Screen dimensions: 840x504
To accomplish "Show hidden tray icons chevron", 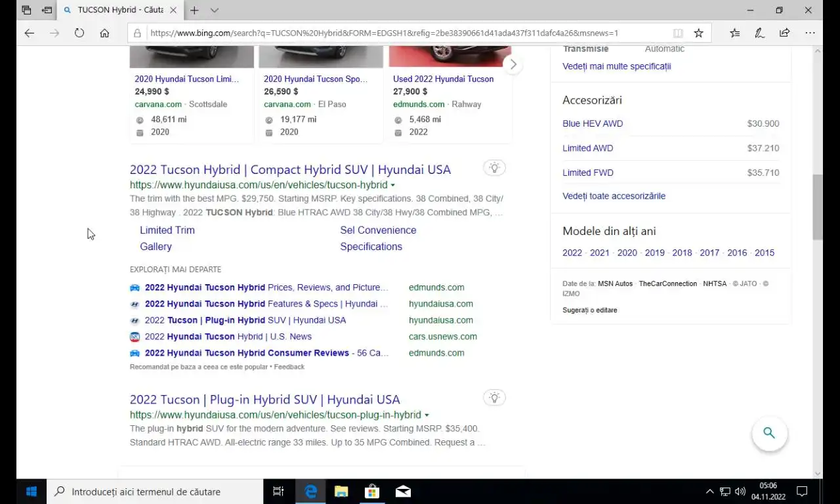I will [x=709, y=492].
